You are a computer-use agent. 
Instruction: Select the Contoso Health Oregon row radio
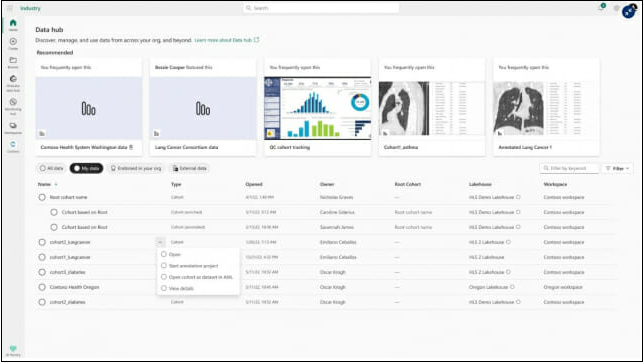click(x=42, y=287)
